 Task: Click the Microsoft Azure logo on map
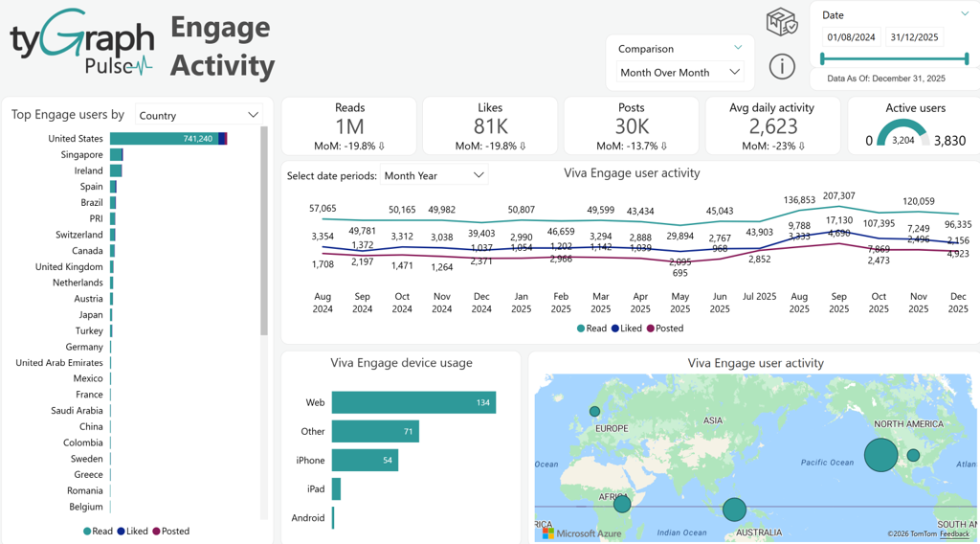(x=582, y=533)
